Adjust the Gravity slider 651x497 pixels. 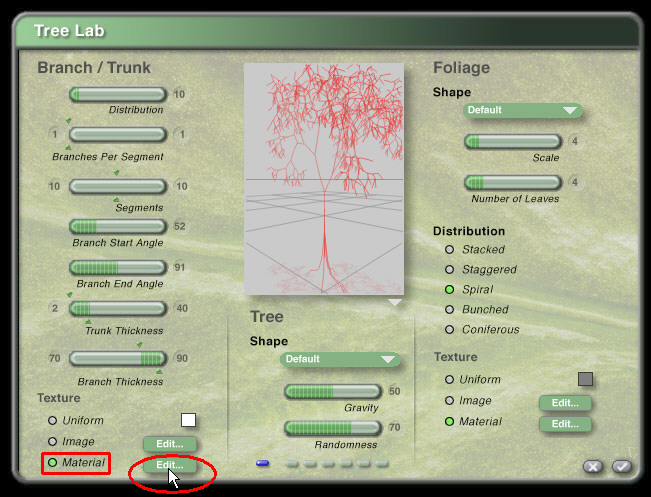point(333,392)
